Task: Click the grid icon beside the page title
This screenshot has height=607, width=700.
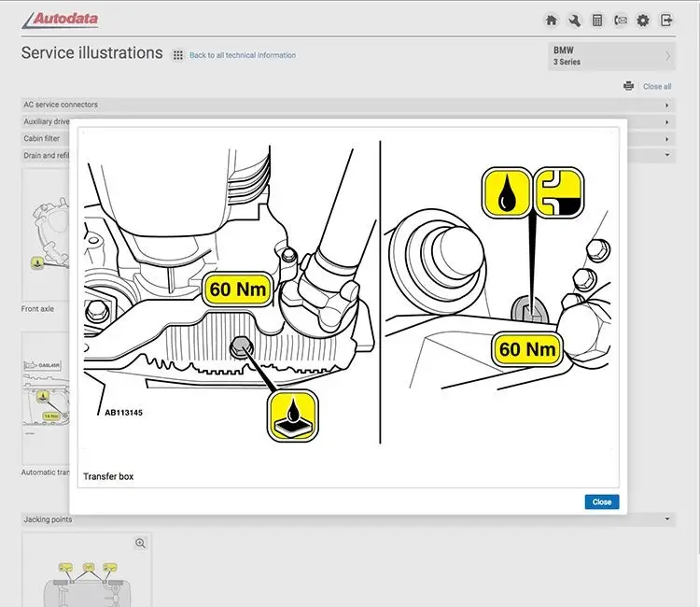Action: pyautogui.click(x=178, y=55)
